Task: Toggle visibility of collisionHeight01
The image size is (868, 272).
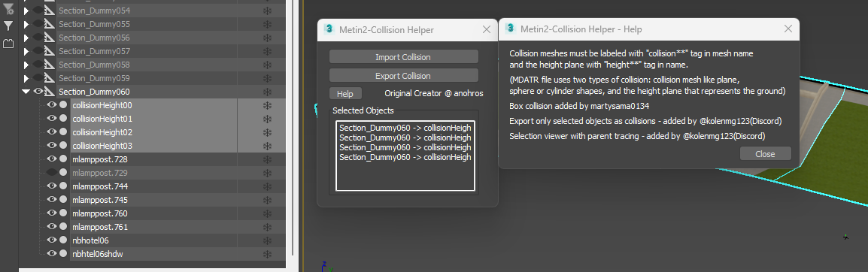Action: (x=52, y=119)
